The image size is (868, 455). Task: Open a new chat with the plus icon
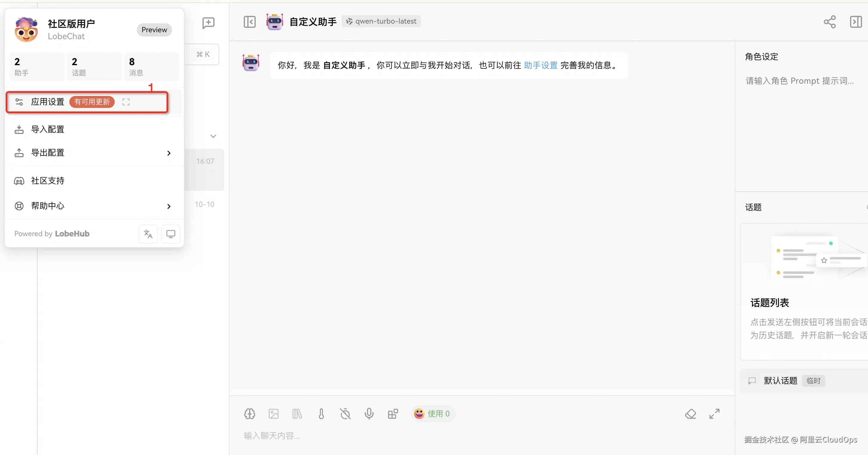pos(208,23)
